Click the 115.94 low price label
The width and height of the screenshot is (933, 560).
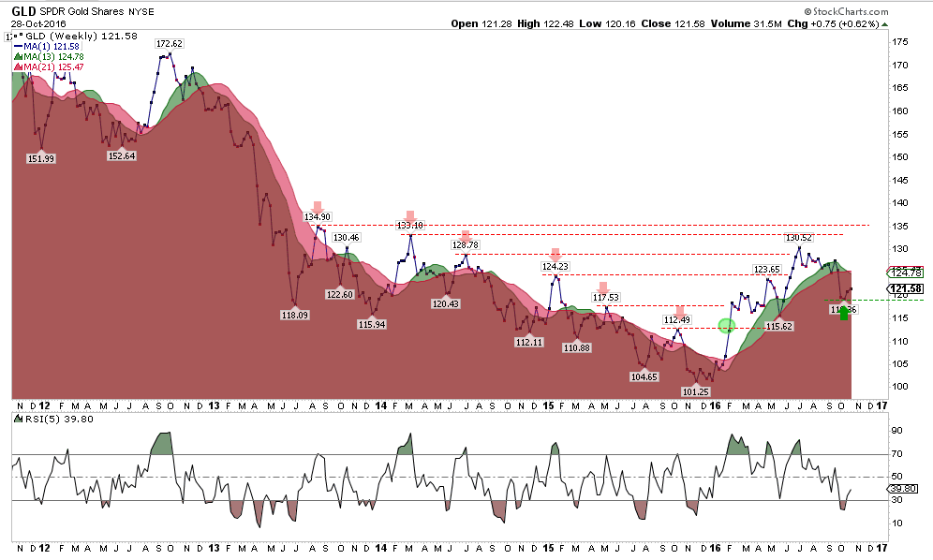click(x=372, y=324)
